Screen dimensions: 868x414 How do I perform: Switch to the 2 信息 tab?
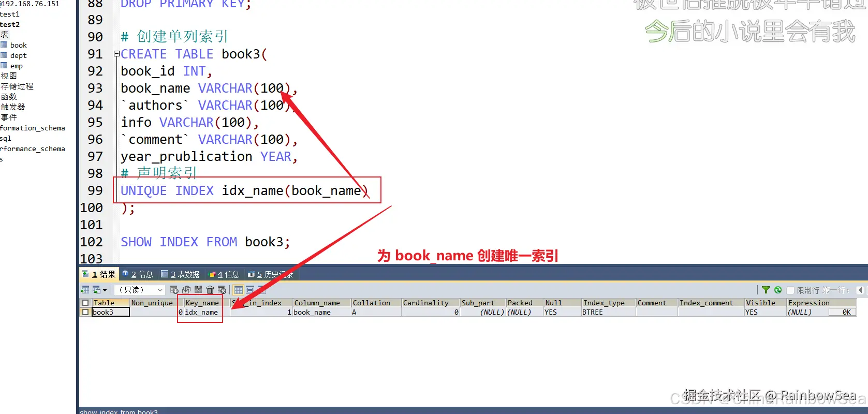tap(138, 274)
